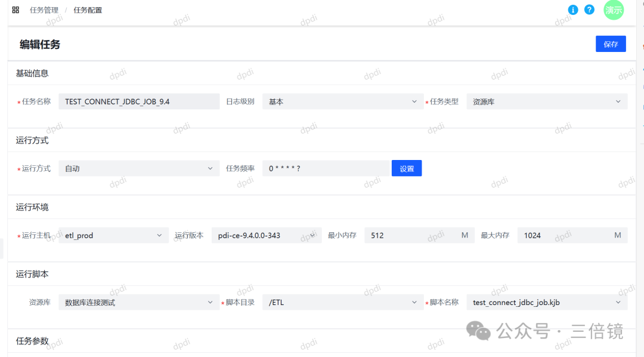
Task: Click the 编辑任务 page title
Action: [40, 44]
